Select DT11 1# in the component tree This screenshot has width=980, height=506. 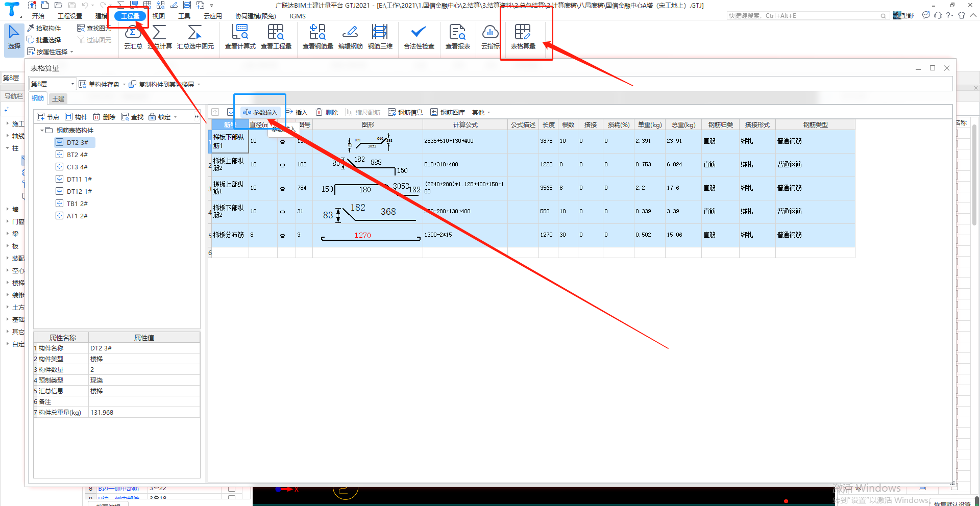point(79,179)
